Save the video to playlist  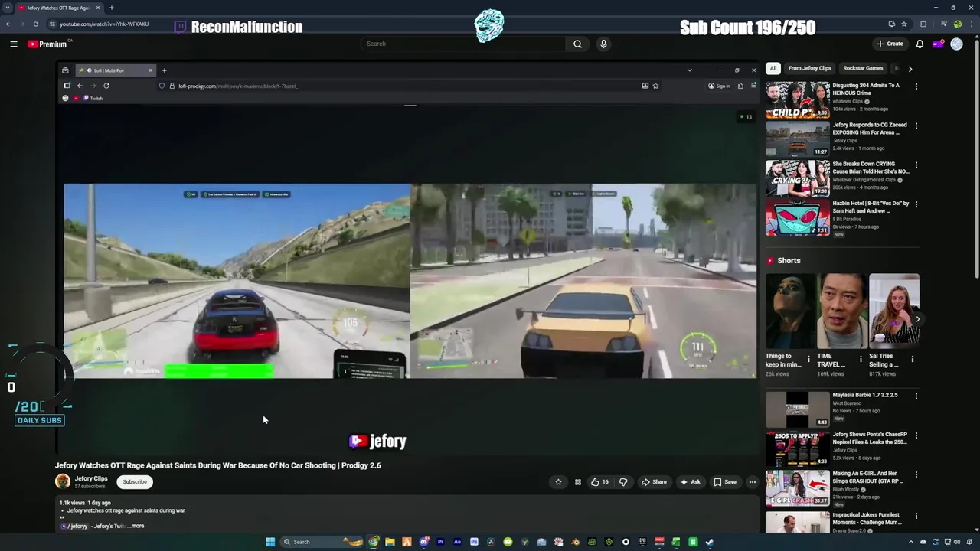click(725, 482)
